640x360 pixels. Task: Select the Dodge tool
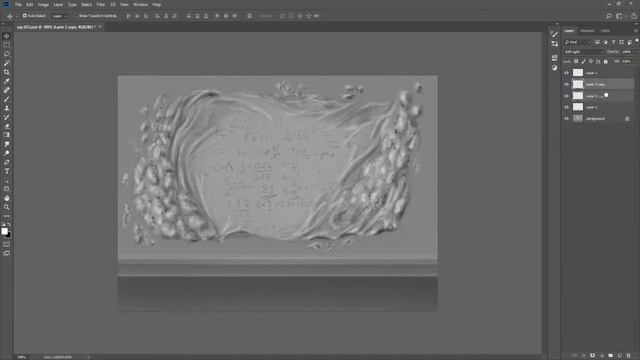7,153
